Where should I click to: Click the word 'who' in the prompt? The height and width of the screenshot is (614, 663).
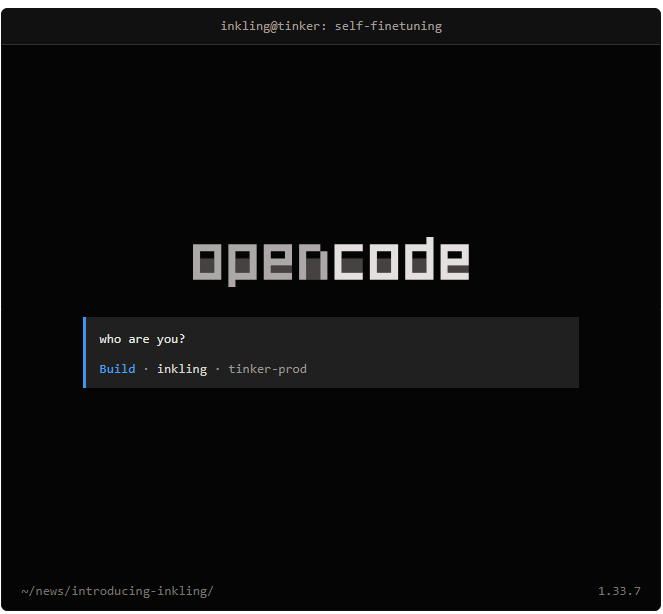(x=110, y=339)
